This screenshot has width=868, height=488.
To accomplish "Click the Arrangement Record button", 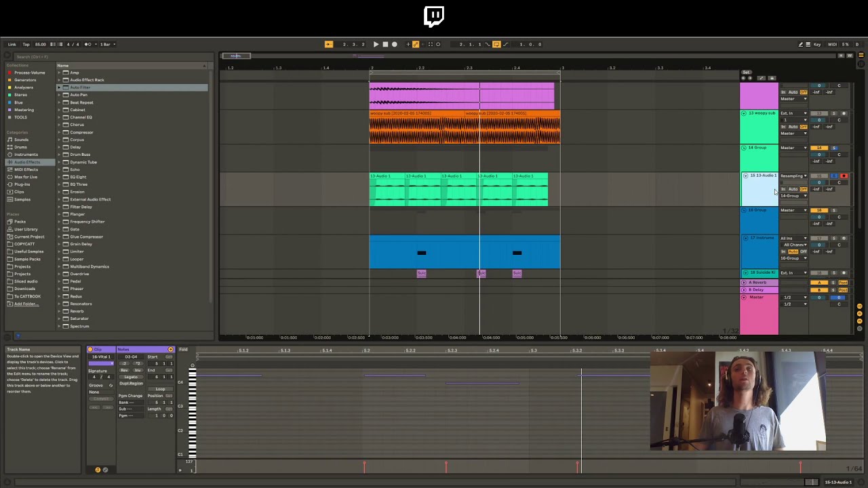I will (395, 44).
